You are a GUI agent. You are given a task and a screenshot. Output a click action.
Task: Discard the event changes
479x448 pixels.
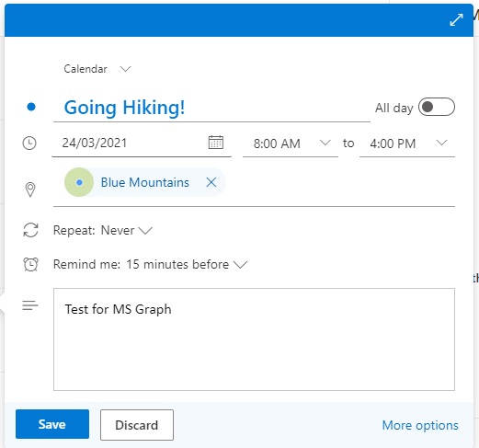[137, 425]
